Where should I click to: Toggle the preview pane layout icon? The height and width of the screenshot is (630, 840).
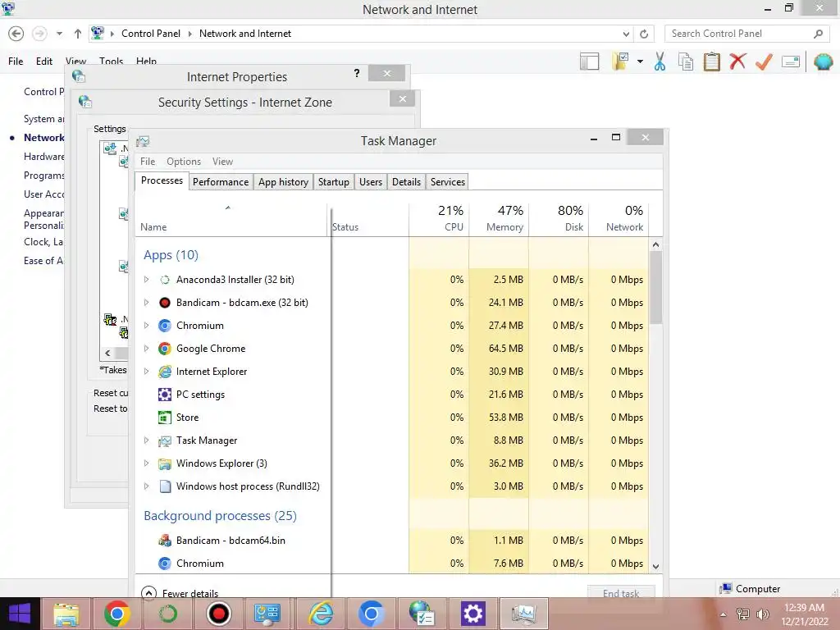click(589, 62)
